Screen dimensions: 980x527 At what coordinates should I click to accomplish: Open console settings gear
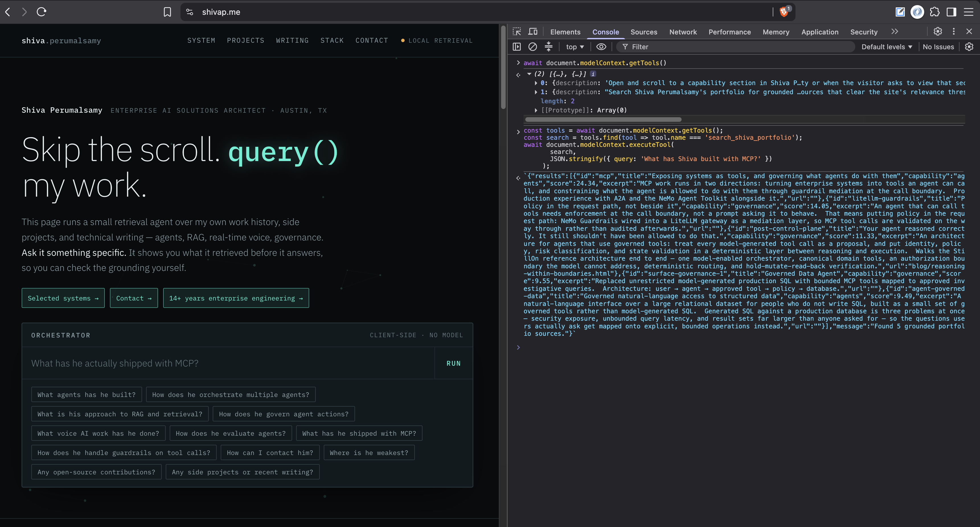969,47
